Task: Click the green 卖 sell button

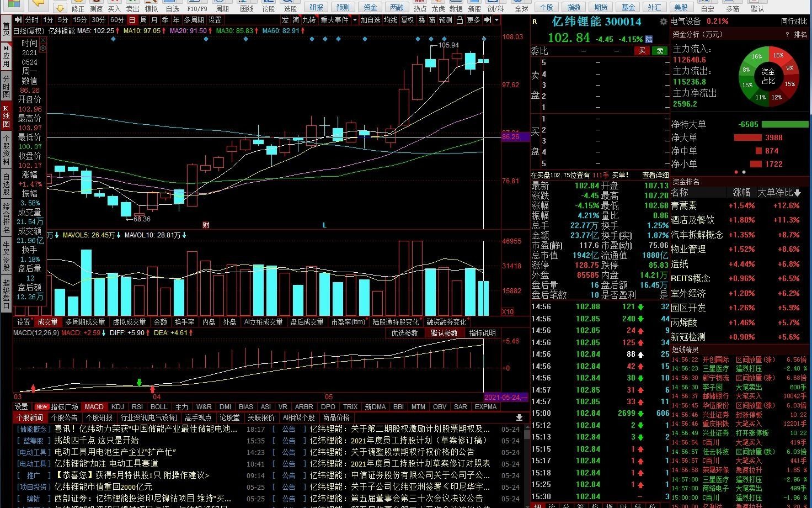Action: tap(659, 51)
